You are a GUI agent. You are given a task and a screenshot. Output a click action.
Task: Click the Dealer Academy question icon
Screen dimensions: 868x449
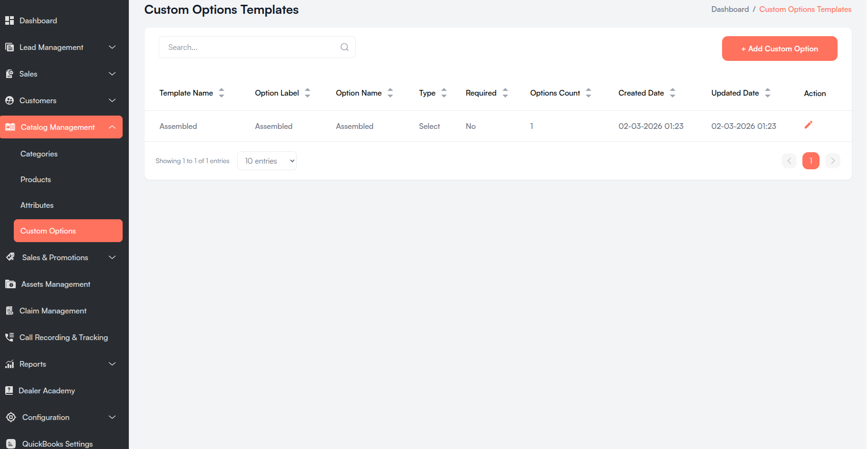pos(9,390)
